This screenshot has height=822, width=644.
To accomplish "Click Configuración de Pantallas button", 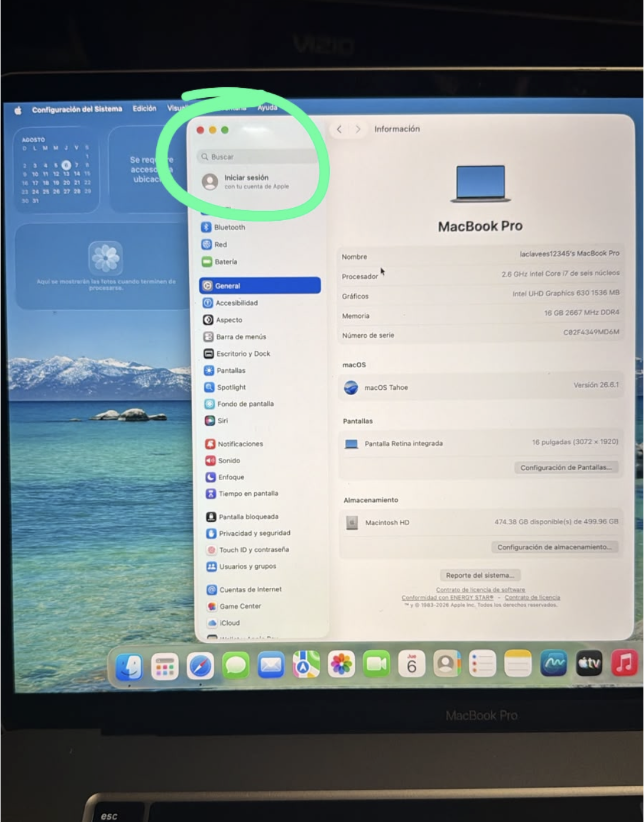I will (566, 467).
